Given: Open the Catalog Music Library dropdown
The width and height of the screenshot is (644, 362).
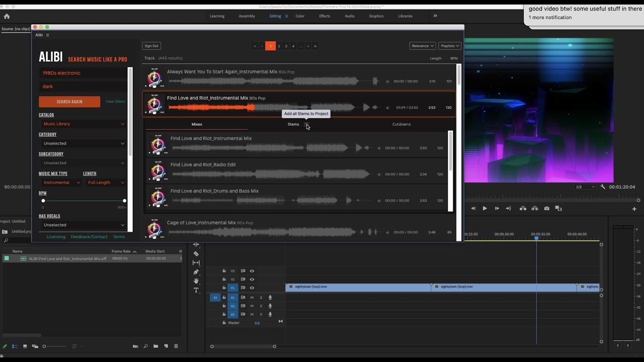Looking at the screenshot, I should pos(83,124).
